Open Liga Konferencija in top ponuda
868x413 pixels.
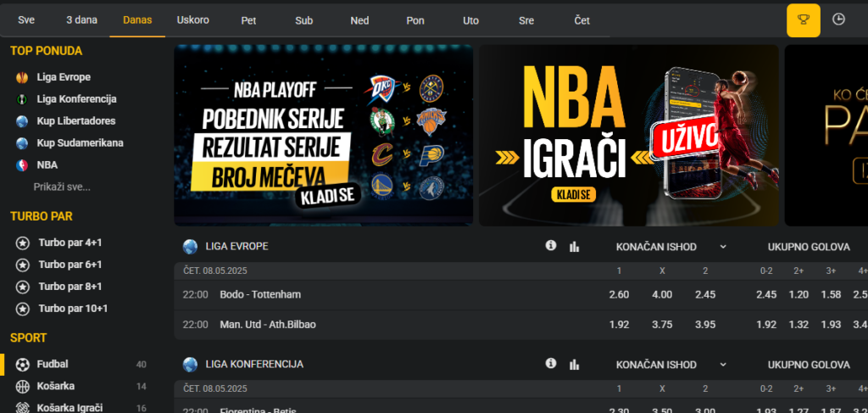[x=76, y=99]
